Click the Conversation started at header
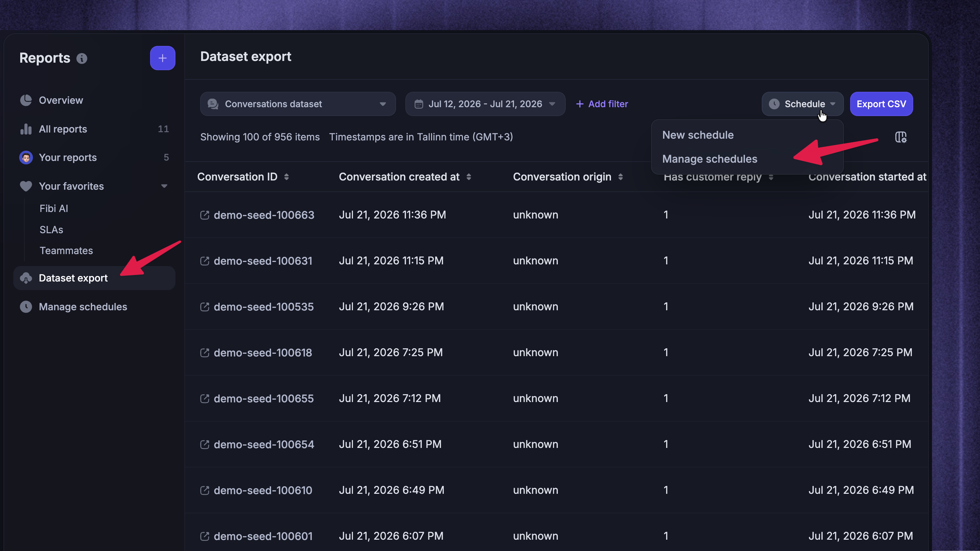The image size is (980, 551). [867, 177]
